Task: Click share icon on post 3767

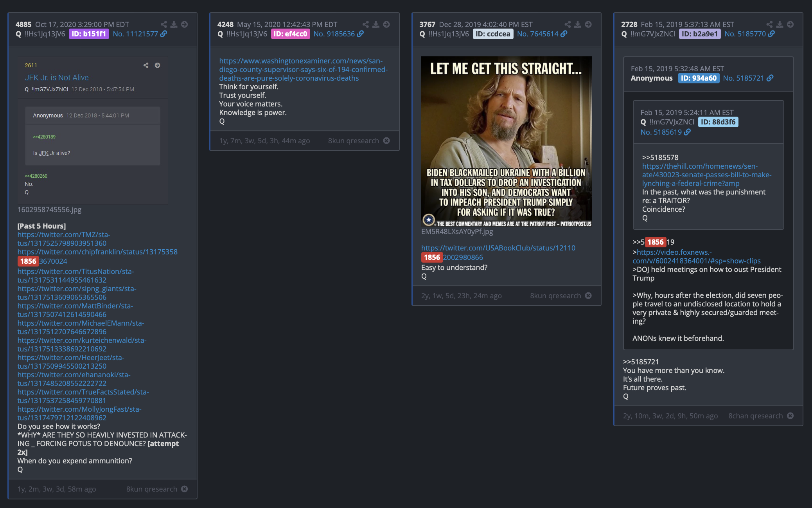Action: coord(568,24)
